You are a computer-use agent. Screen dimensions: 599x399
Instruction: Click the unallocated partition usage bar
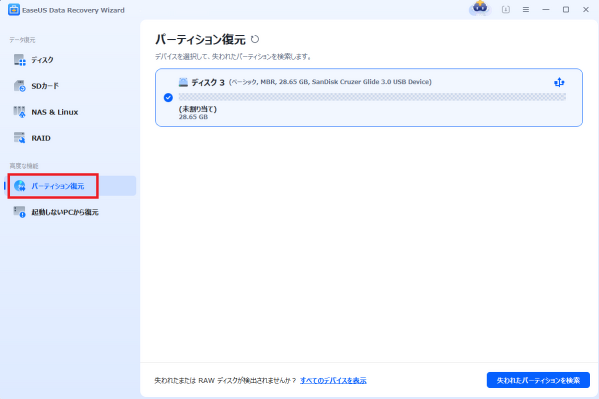click(x=372, y=97)
